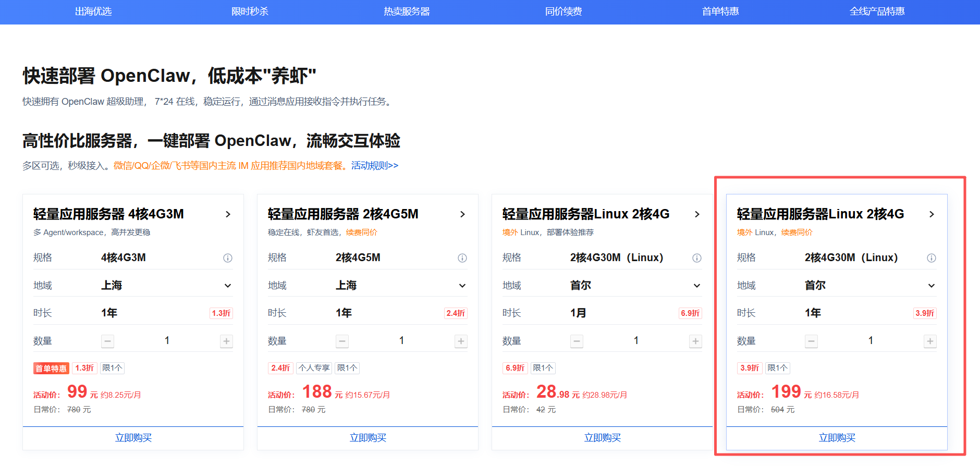Image resolution: width=980 pixels, height=466 pixels.
Task: Click 约15.67元/月 price text
Action: pos(367,395)
